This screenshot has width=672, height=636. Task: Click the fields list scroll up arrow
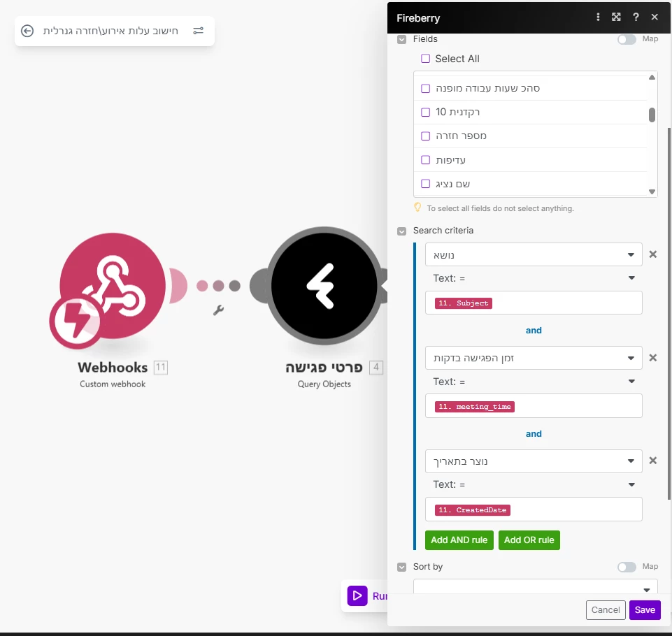click(652, 78)
